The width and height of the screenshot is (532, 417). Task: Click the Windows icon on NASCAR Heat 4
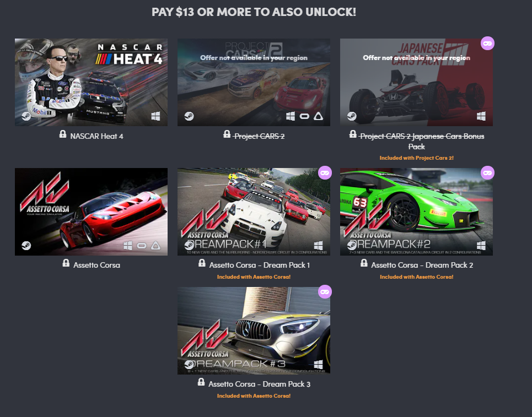point(155,116)
